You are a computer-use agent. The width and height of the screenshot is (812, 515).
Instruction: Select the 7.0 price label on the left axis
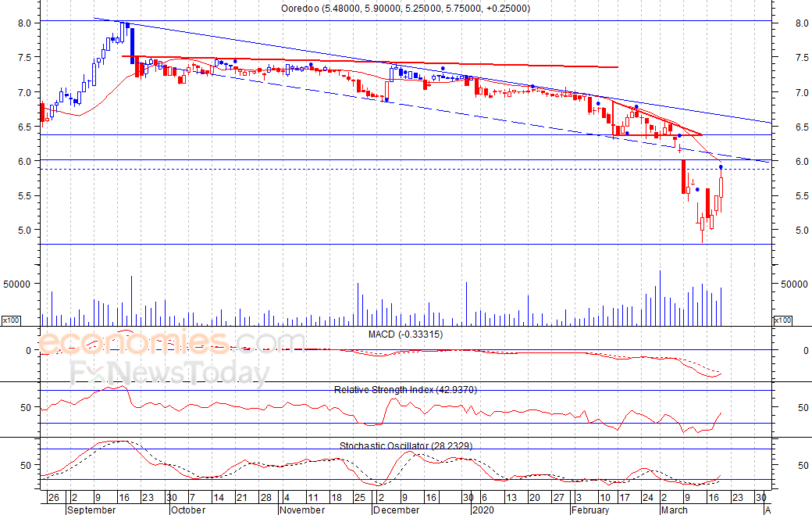point(25,93)
